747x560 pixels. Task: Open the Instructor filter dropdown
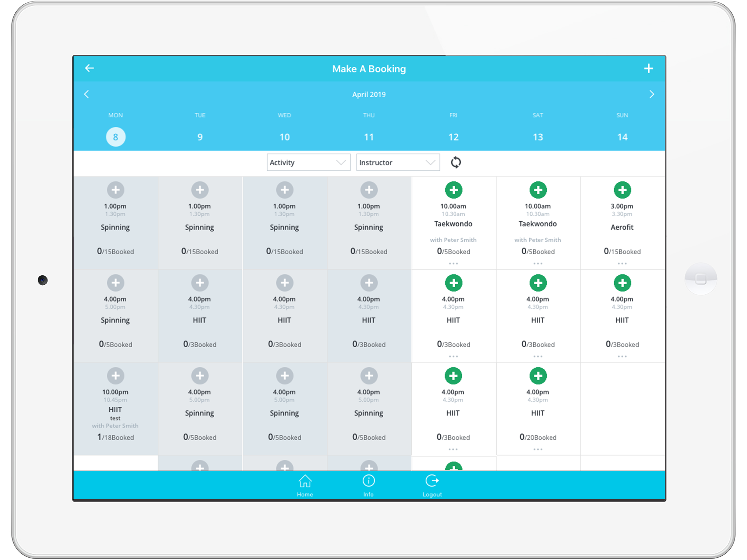coord(398,162)
